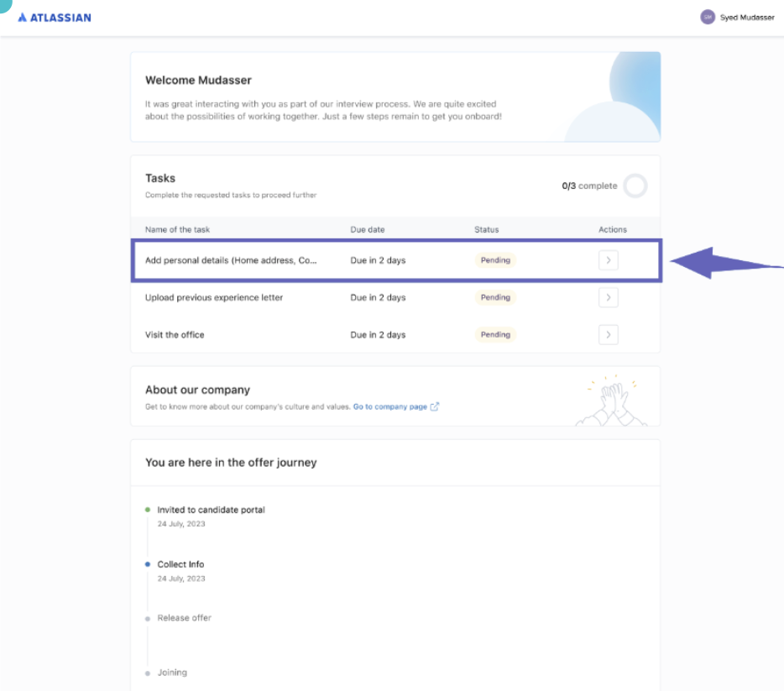Click the Release offer journey step
Screen dimensions: 784x691
coord(184,618)
